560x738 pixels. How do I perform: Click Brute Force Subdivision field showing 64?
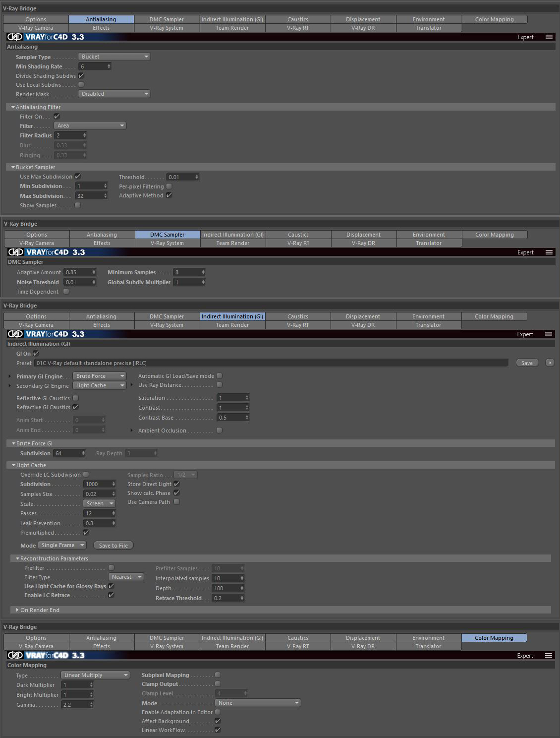pos(67,453)
